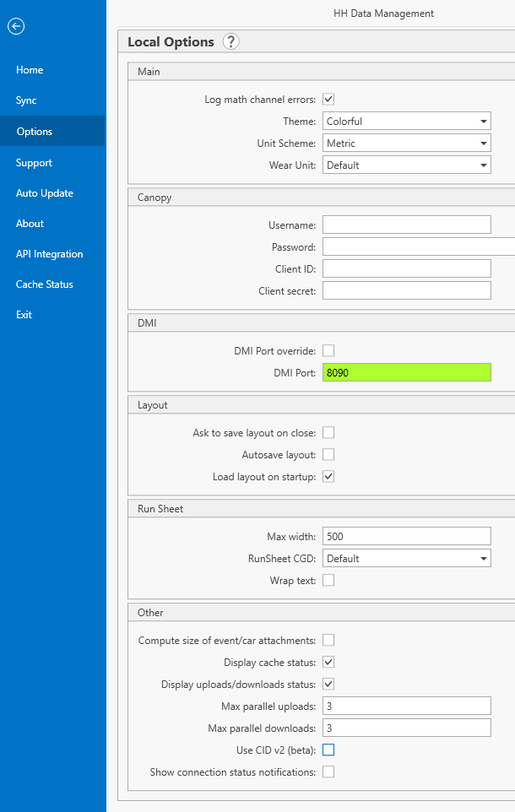Enable DMI Port override checkbox
The width and height of the screenshot is (515, 812).
point(328,350)
